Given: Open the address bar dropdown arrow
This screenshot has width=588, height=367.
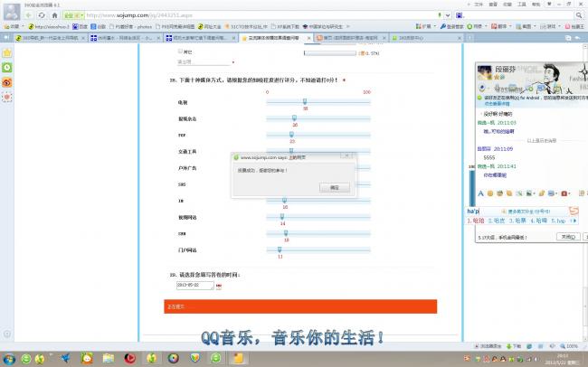Looking at the screenshot, I should click(448, 15).
